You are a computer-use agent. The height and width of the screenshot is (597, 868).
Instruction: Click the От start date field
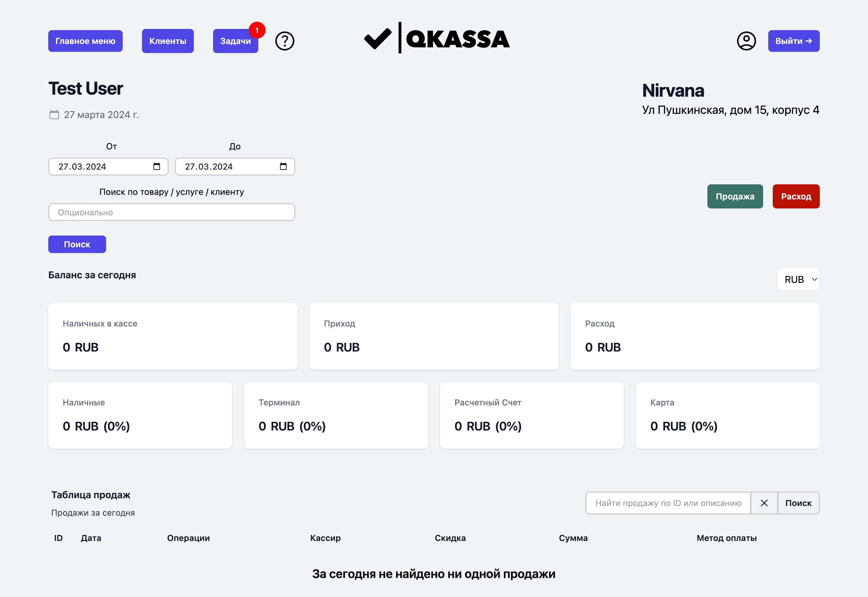pos(101,167)
